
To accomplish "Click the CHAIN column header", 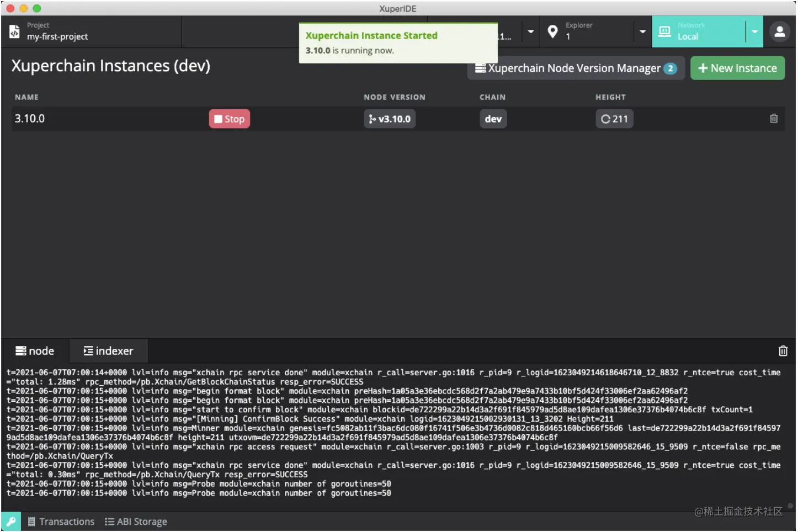I will (492, 97).
